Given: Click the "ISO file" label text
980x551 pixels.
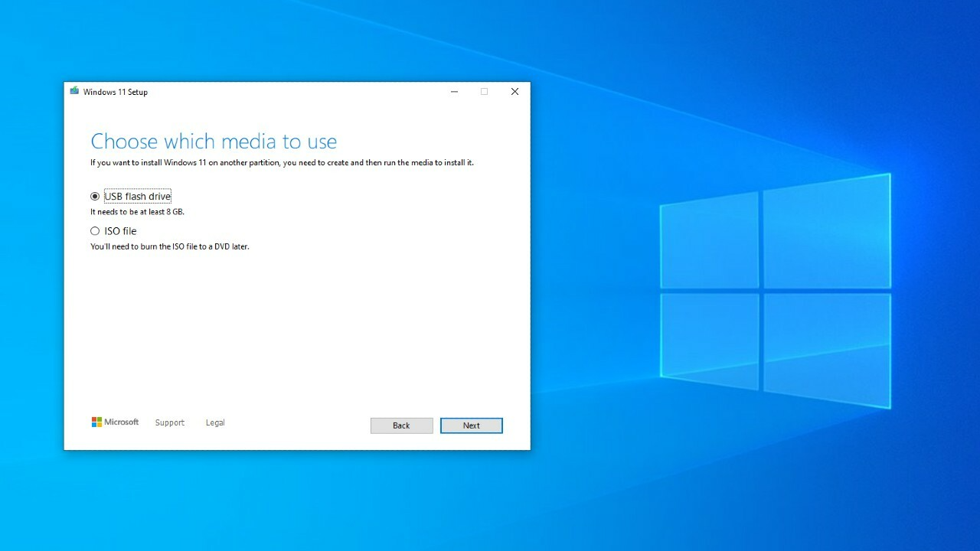Looking at the screenshot, I should 119,230.
